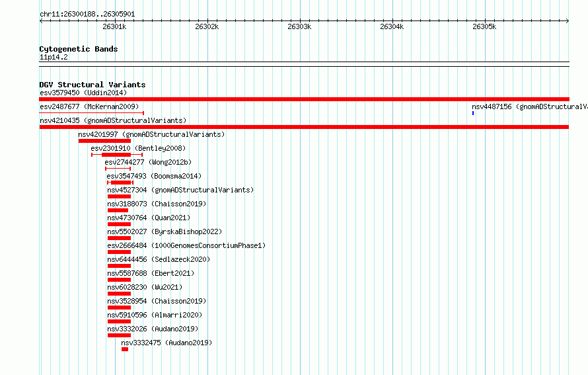This screenshot has width=588, height=375.
Task: Click the 11p14.2 cytogenetic band bar
Action: pyautogui.click(x=304, y=64)
